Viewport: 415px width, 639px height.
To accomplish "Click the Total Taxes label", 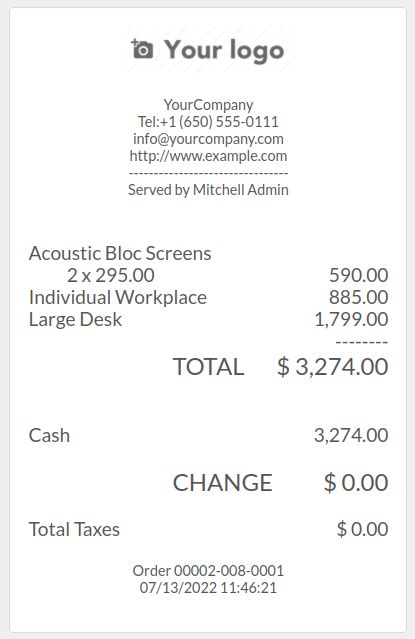I will [x=74, y=529].
